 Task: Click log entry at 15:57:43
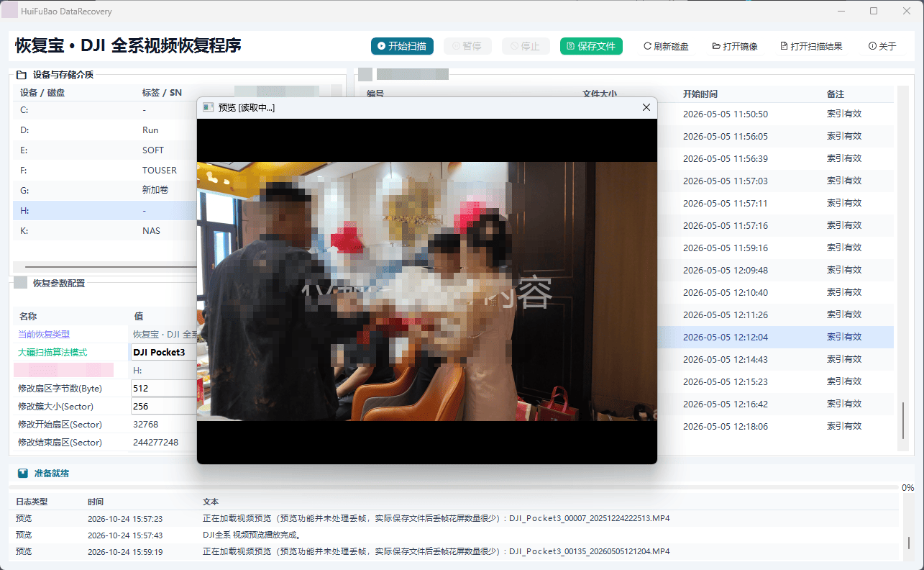[x=455, y=535]
